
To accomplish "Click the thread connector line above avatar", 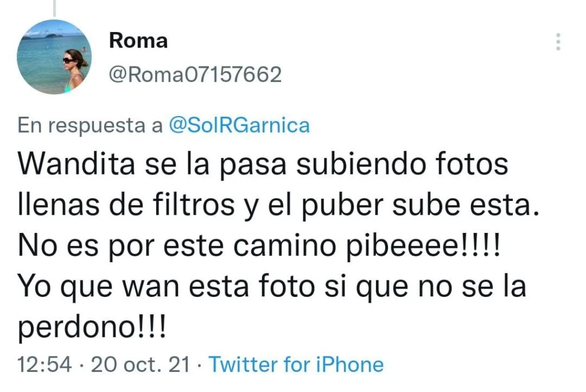I will 54,8.
